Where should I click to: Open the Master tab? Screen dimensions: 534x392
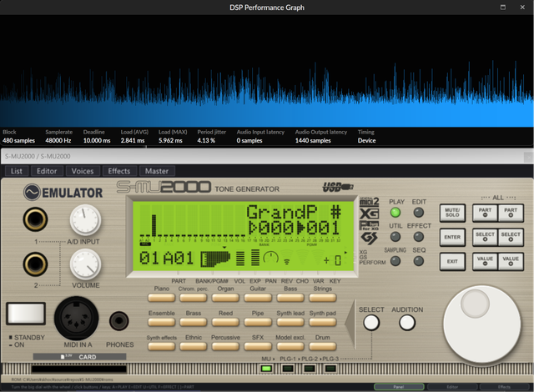[x=157, y=171]
